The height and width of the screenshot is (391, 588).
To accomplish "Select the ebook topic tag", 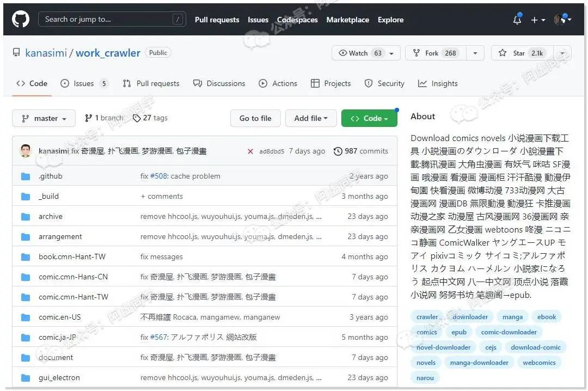I will tap(547, 317).
